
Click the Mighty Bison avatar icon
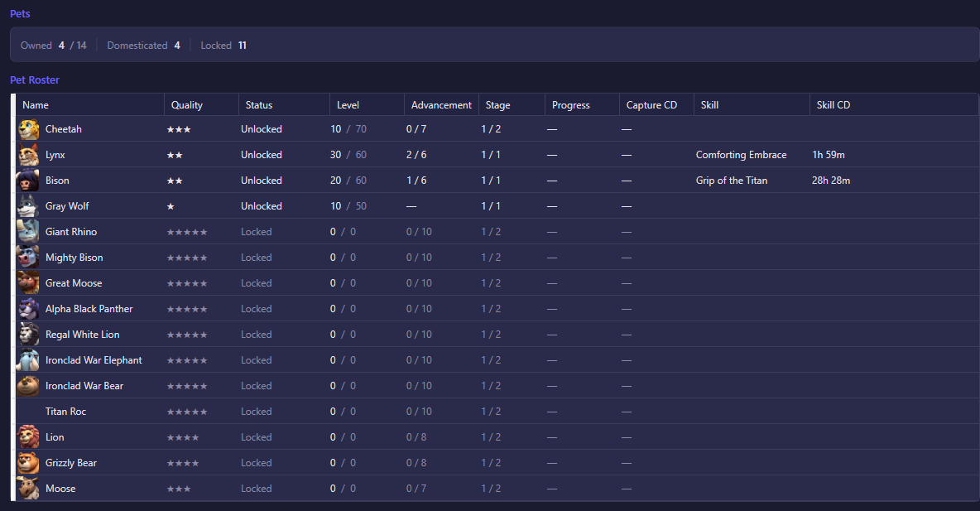pyautogui.click(x=28, y=257)
